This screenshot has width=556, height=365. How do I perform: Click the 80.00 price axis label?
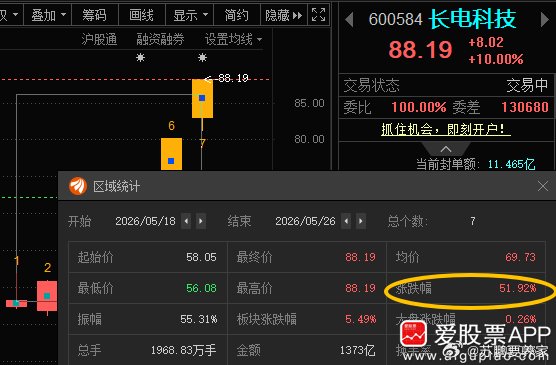(x=309, y=139)
